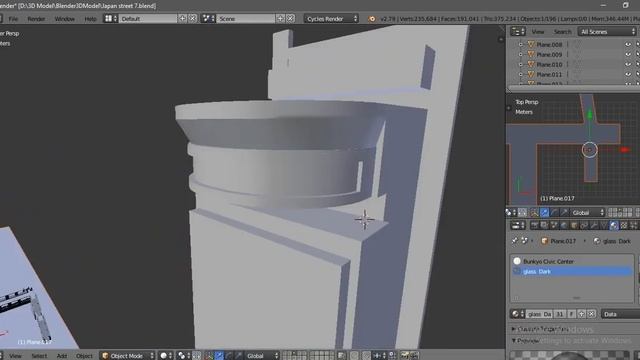
Task: Toggle visibility eye for Plane.009
Action: pos(628,54)
